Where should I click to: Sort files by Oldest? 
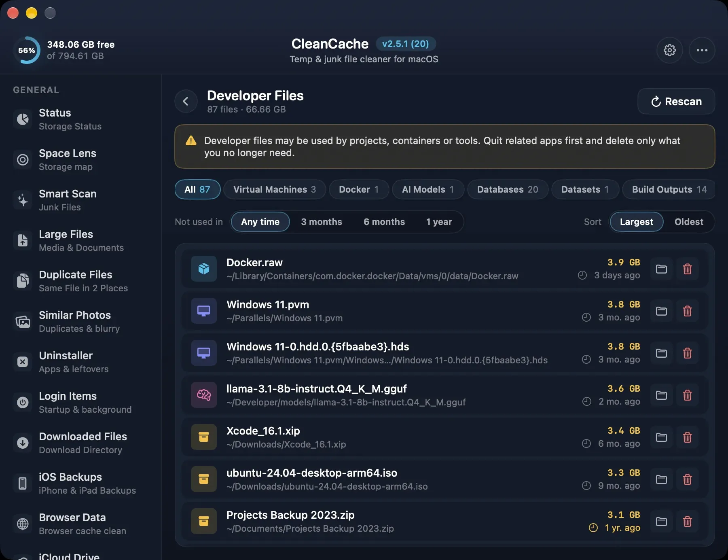pyautogui.click(x=689, y=222)
